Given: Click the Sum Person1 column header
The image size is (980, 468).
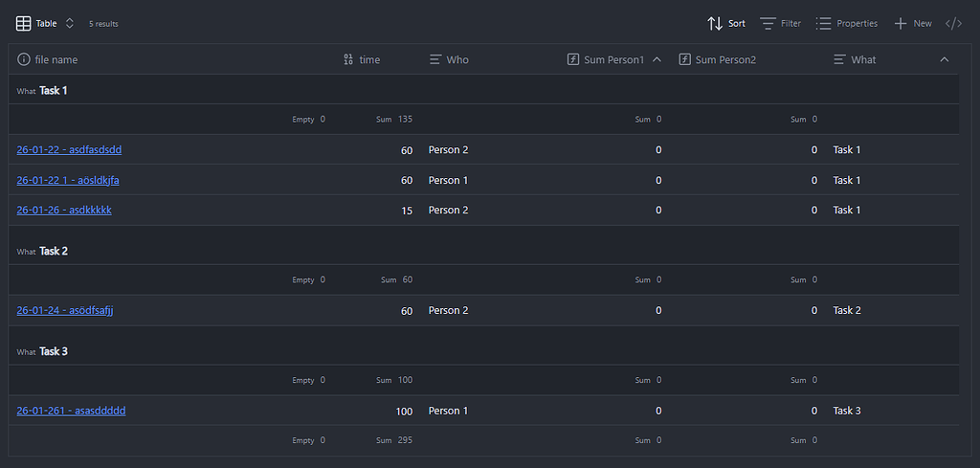Looking at the screenshot, I should click(x=615, y=59).
